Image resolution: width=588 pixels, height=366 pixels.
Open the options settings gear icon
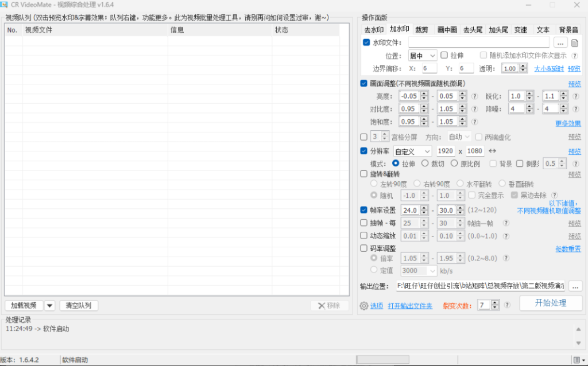[363, 305]
